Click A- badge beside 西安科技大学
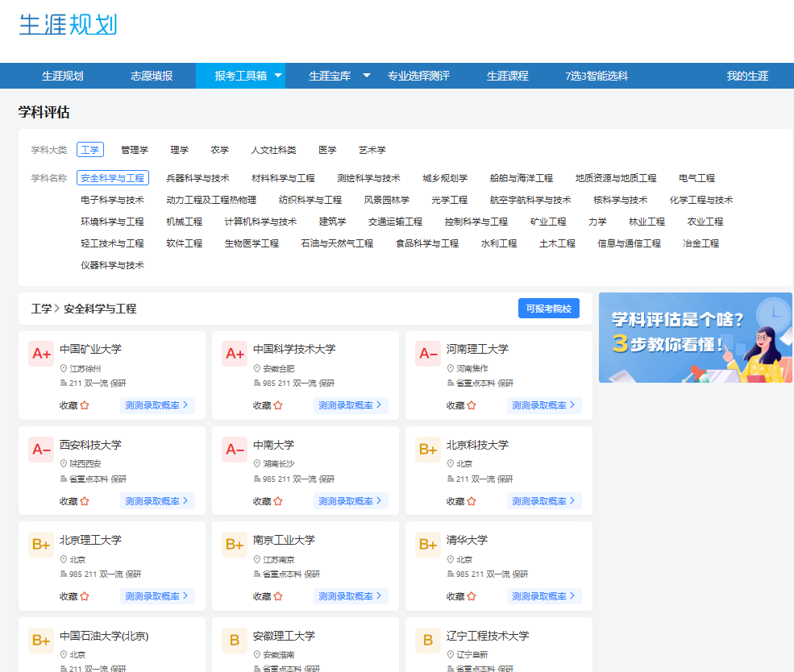The height and width of the screenshot is (672, 794). point(41,449)
